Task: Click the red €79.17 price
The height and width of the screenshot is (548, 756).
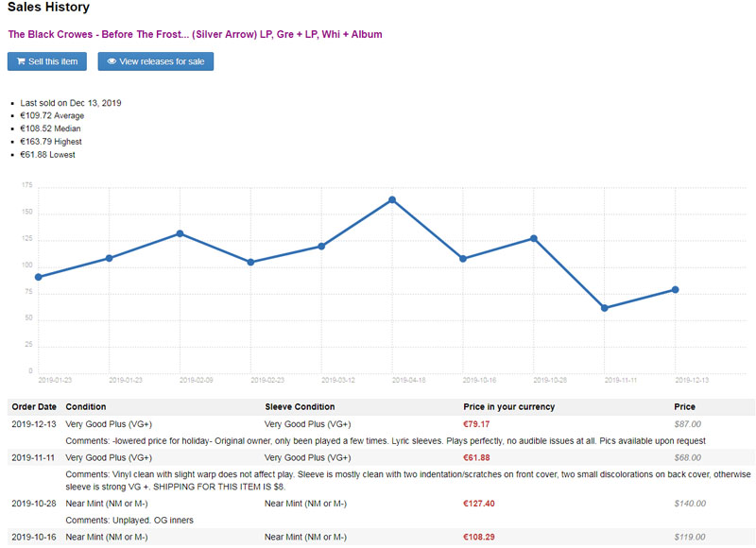Action: [x=476, y=424]
